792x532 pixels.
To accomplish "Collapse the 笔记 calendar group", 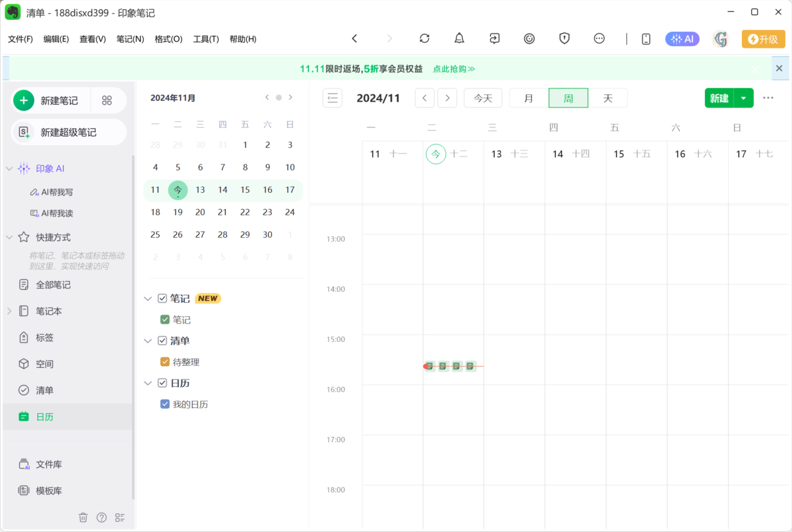I will tap(148, 298).
